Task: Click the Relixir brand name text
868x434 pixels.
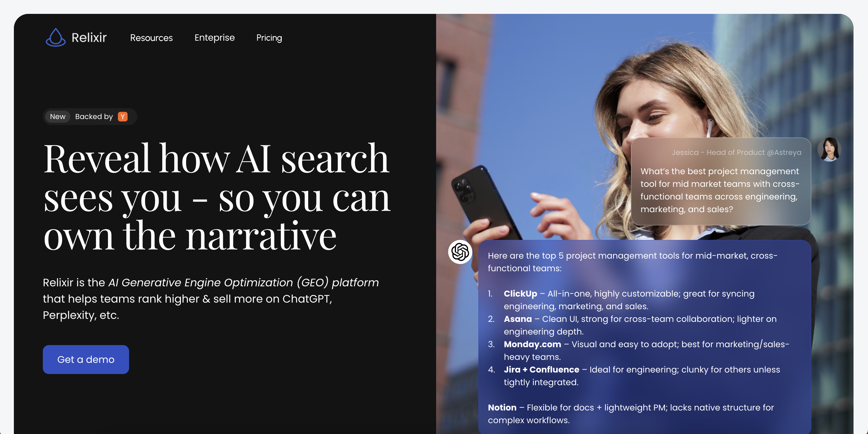Action: pos(89,38)
